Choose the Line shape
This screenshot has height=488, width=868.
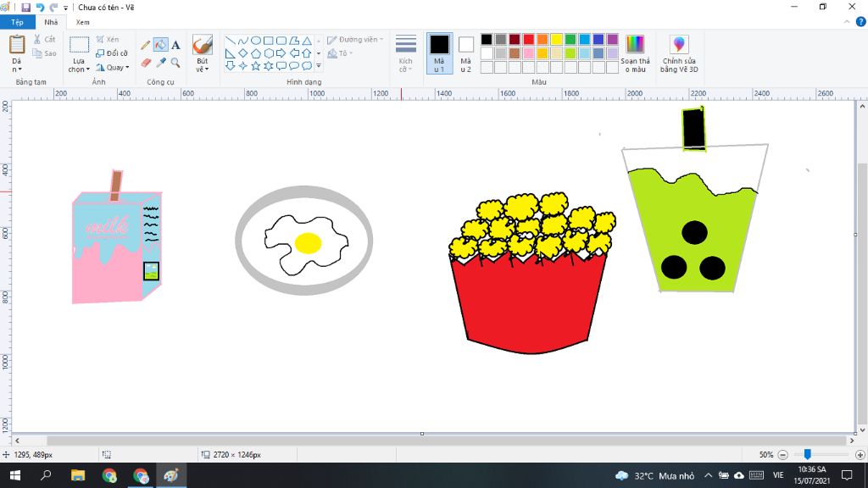coord(230,41)
